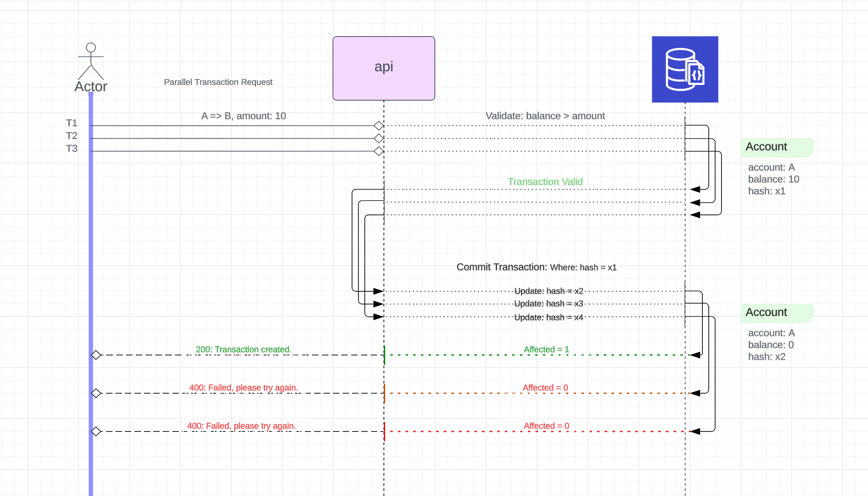The image size is (868, 496).
Task: Click the T1 request diamond marker
Action: point(378,126)
